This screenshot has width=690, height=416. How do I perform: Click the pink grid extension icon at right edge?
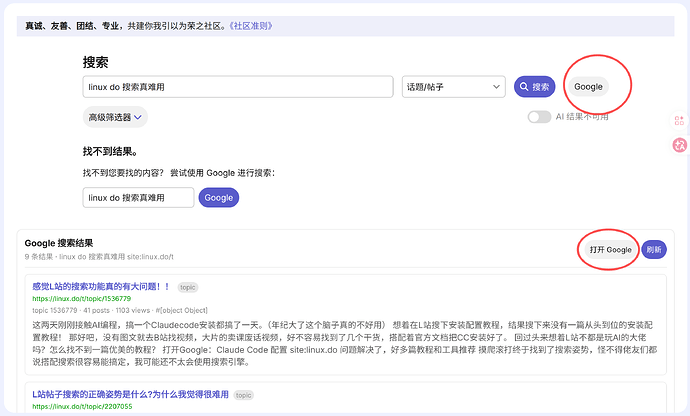(679, 121)
